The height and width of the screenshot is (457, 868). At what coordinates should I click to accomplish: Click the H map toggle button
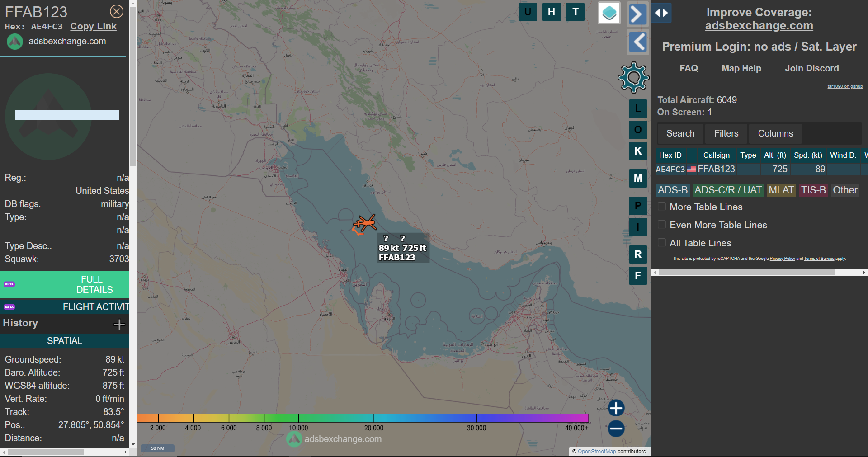[x=552, y=12]
